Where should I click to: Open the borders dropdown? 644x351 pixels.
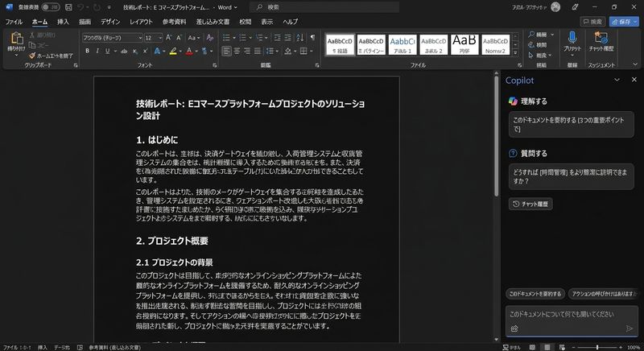coord(311,52)
